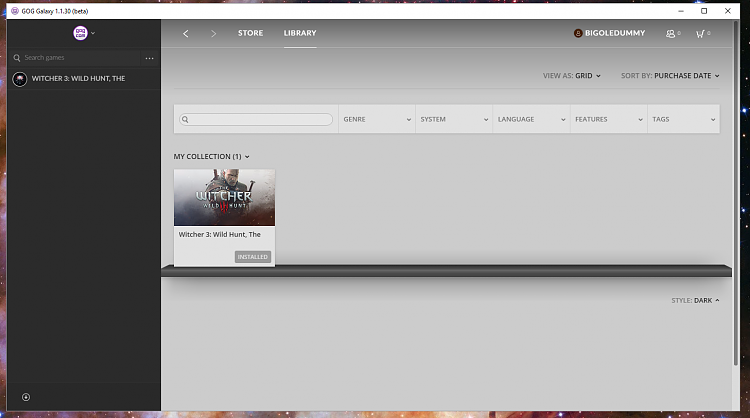Expand the SYSTEM filter dropdown

(x=454, y=119)
